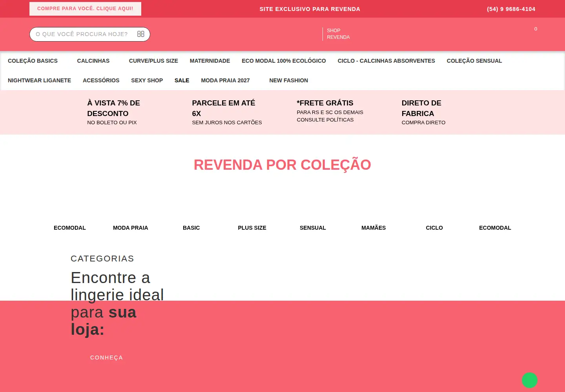Open the cart counter showing 0
This screenshot has height=392, width=565.
click(536, 29)
